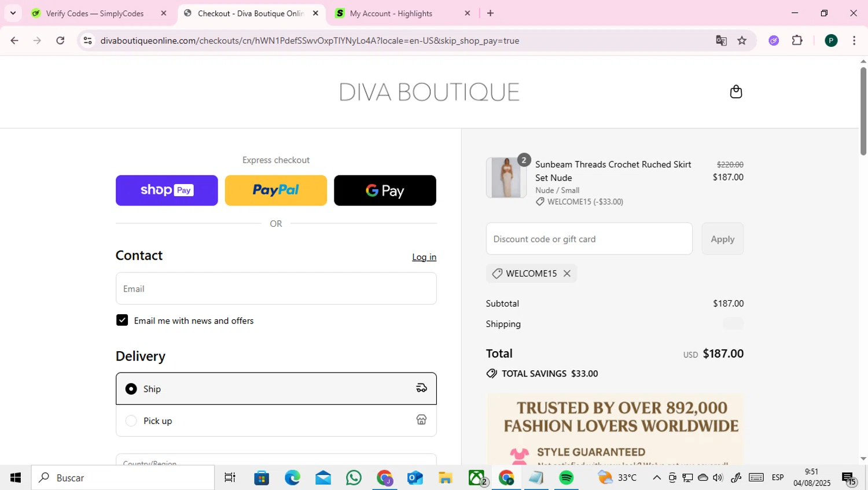Open Outlook from taskbar
The height and width of the screenshot is (490, 868).
[415, 478]
